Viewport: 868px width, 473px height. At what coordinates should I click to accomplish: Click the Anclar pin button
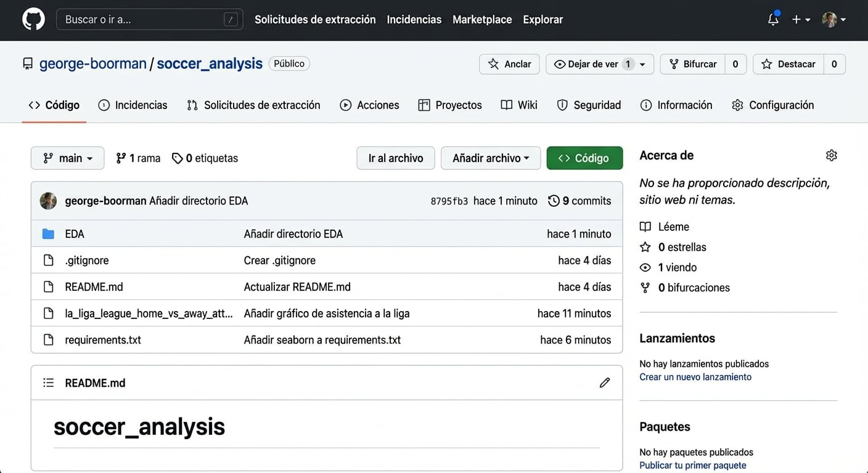point(509,64)
